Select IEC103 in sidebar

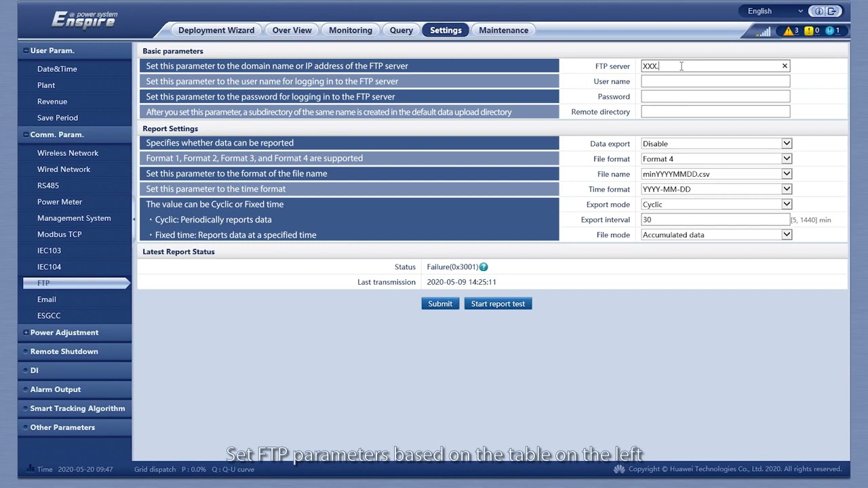point(49,251)
